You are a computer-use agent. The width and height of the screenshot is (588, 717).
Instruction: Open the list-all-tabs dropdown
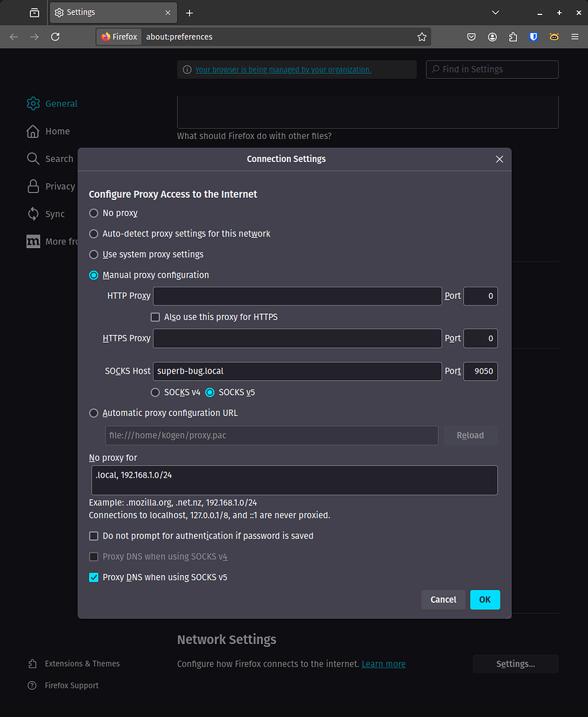click(x=495, y=12)
